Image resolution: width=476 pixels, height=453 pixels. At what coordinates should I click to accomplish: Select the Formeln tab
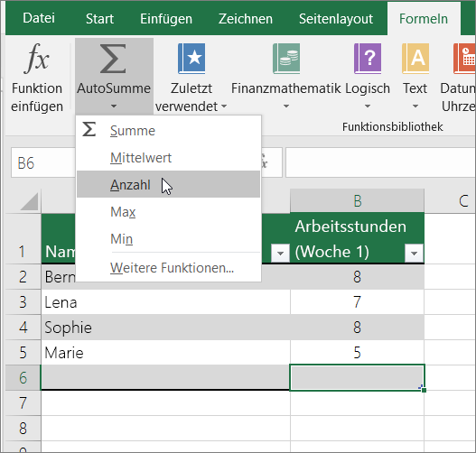pyautogui.click(x=424, y=19)
